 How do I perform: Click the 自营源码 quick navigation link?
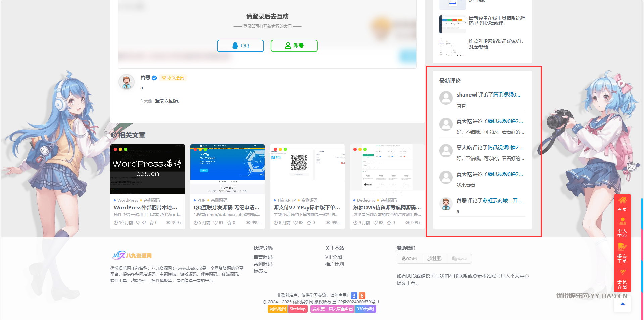point(263,257)
